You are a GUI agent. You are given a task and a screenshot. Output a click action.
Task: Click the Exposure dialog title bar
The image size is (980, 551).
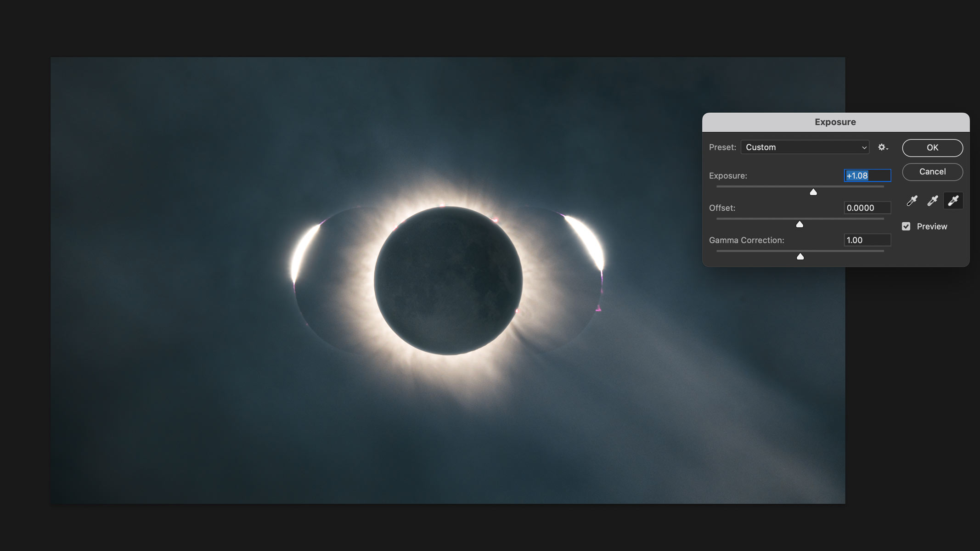click(835, 122)
